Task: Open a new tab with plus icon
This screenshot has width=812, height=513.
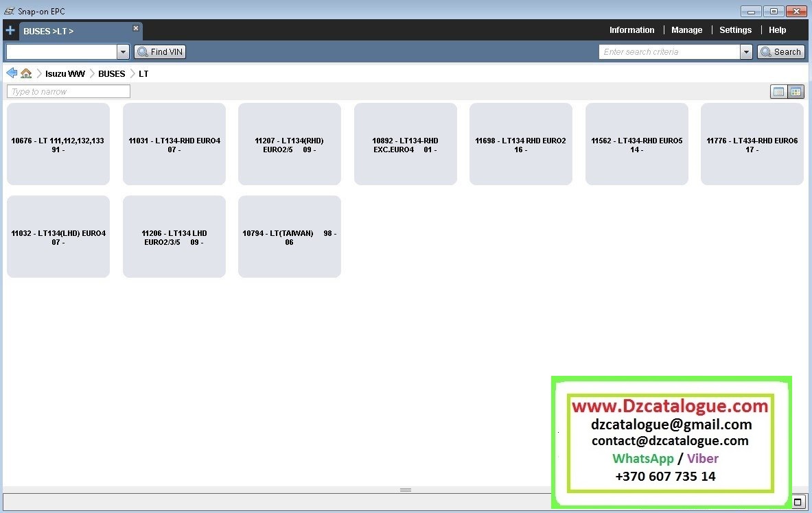Action: [10, 31]
